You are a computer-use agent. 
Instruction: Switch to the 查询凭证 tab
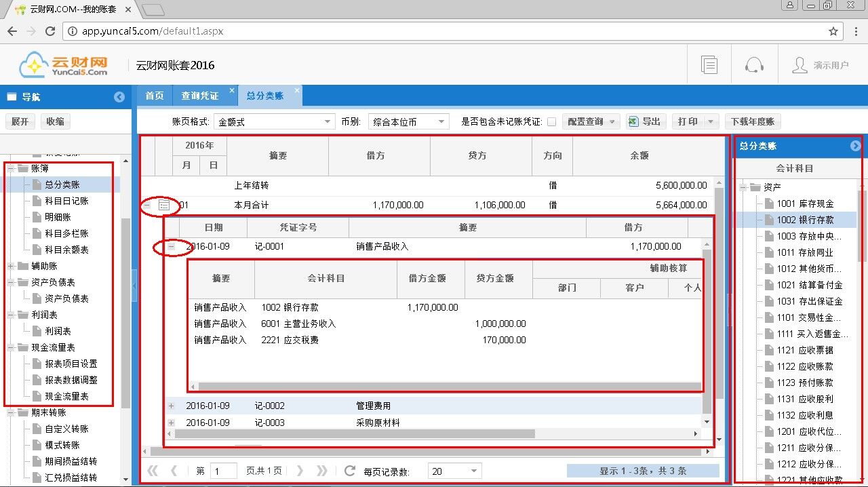(199, 96)
